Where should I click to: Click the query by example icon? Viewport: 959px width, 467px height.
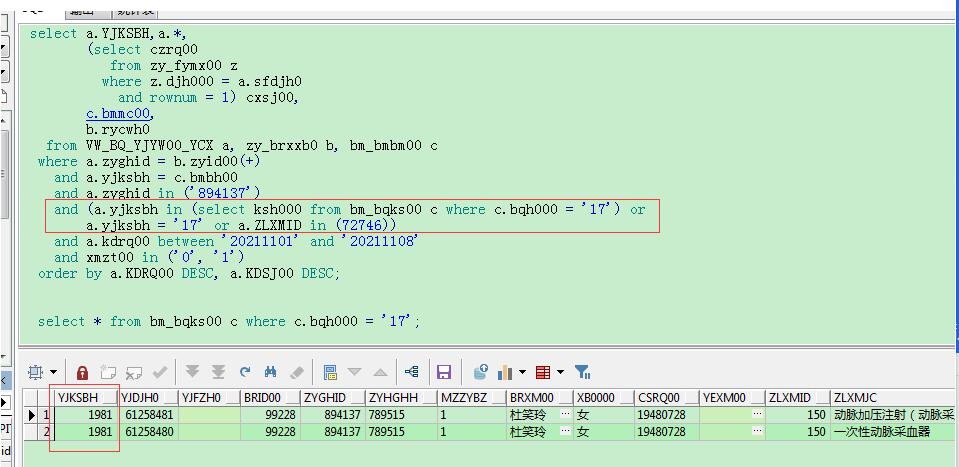(331, 372)
